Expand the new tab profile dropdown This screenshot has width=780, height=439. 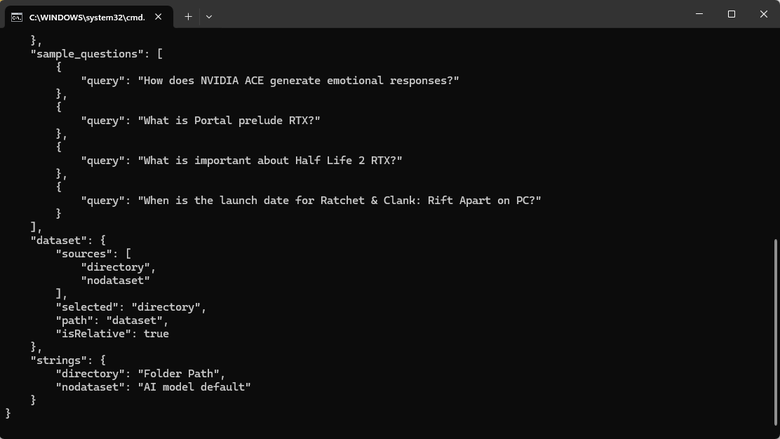click(x=209, y=17)
